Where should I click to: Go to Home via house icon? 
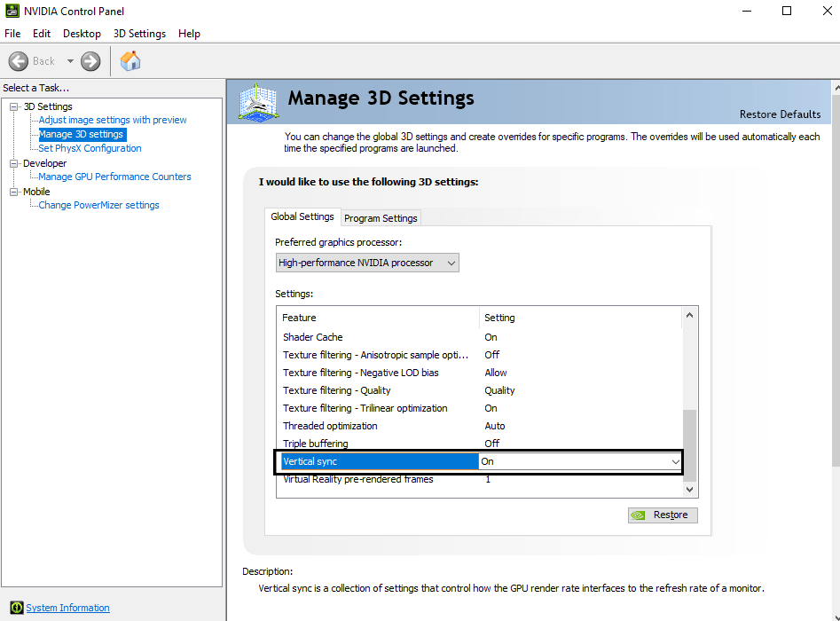[x=130, y=61]
